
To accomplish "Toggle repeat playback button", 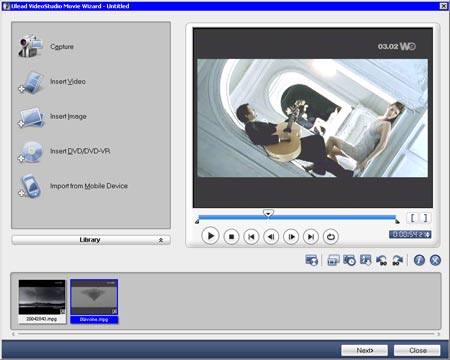I will (x=331, y=237).
